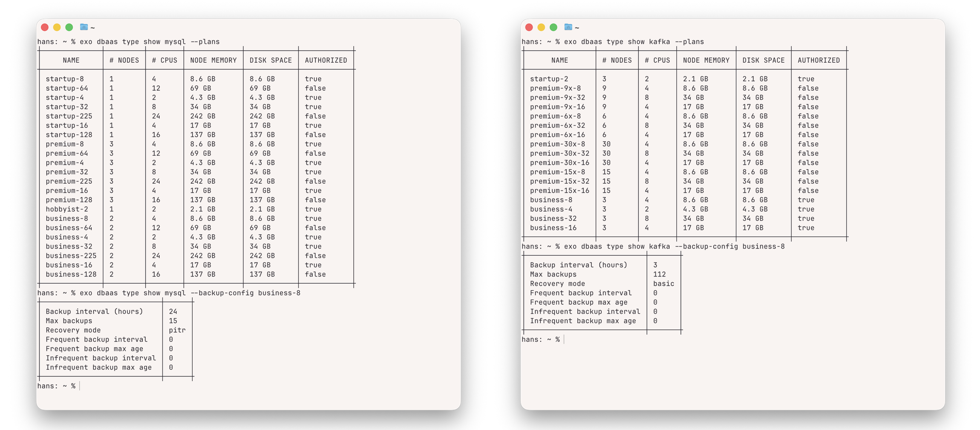Click the 'exo dbaas type show mysql --plans' command
The width and height of the screenshot is (980, 430).
(150, 41)
